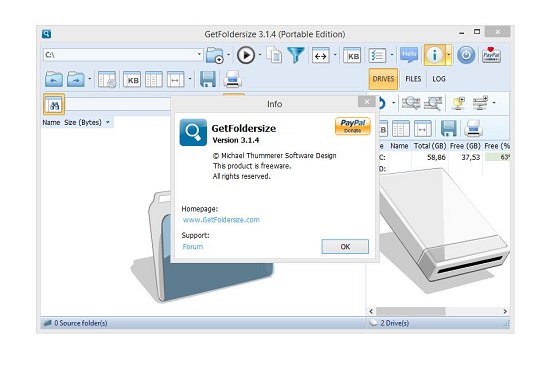Select the 37,53 free space cell
Screen dimensions: 550x365
470,157
